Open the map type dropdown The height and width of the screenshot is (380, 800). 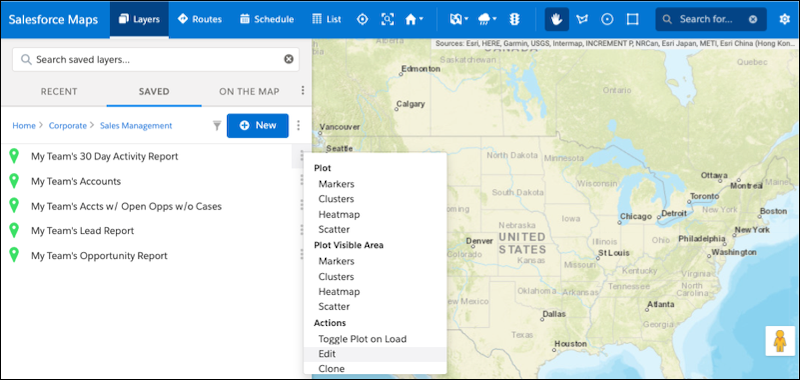[459, 19]
